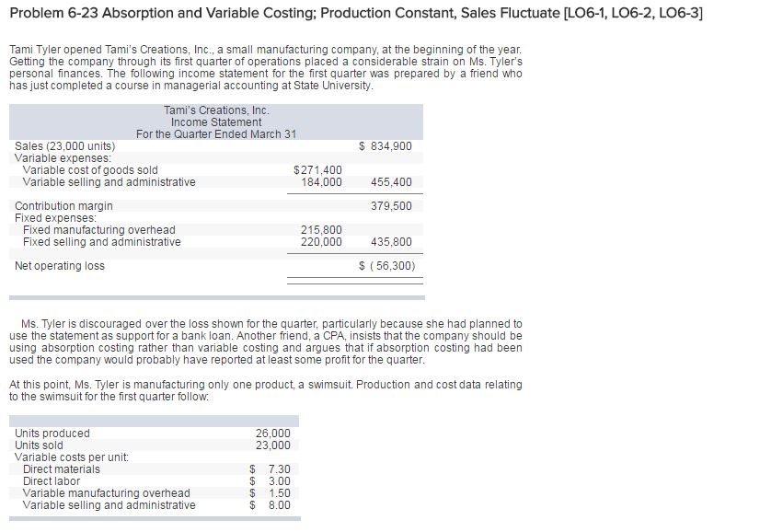
Task: Click the Units produced row label
Action: 52,434
